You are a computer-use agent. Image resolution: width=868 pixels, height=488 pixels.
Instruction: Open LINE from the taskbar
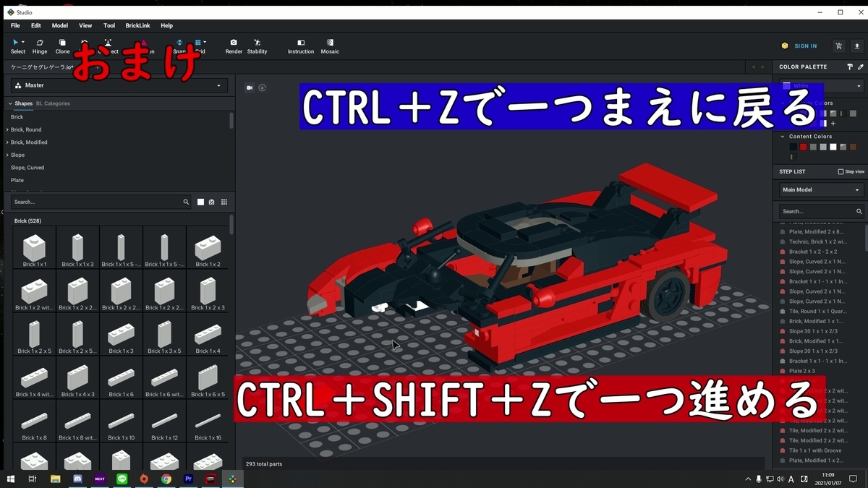pos(122,479)
